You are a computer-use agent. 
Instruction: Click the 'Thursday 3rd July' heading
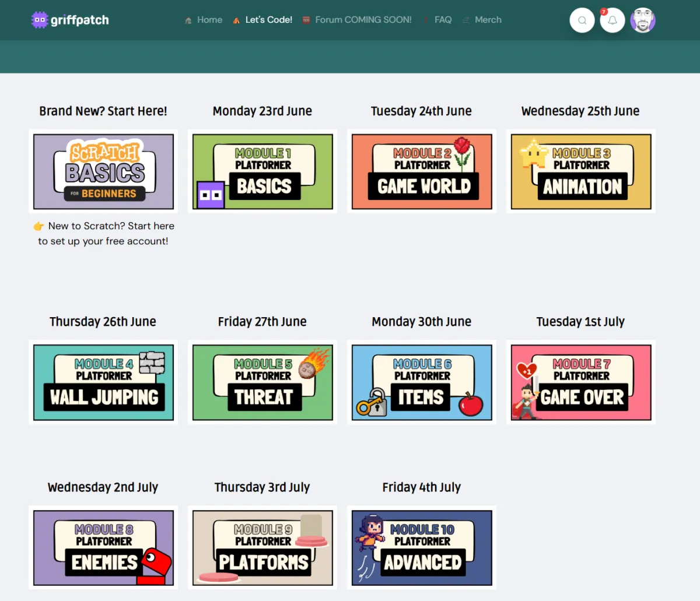pos(262,487)
